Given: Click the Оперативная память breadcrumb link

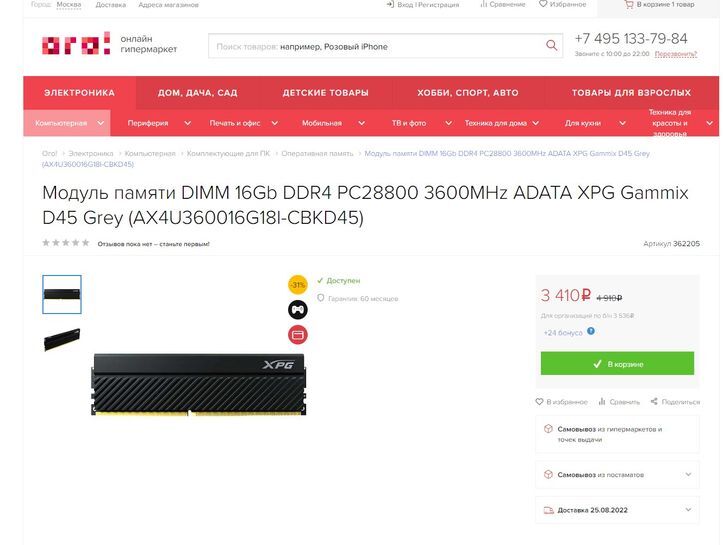Looking at the screenshot, I should tap(317, 154).
